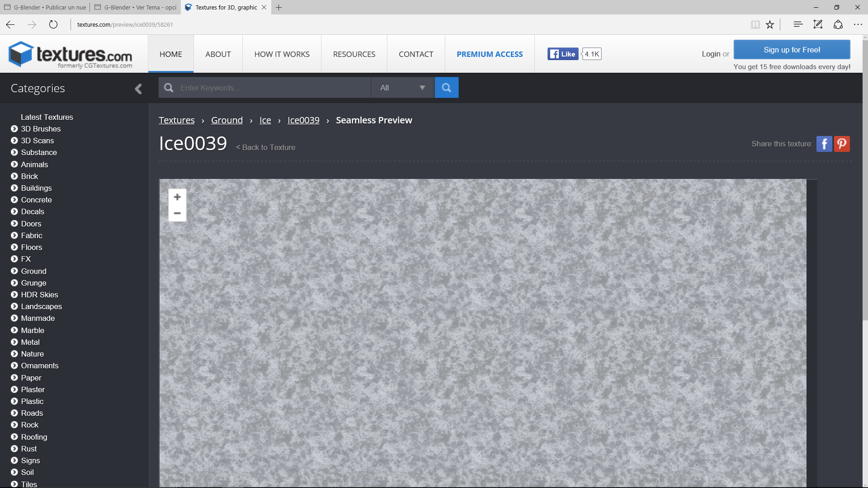Add page to favorites star icon
The width and height of the screenshot is (868, 488).
(770, 25)
